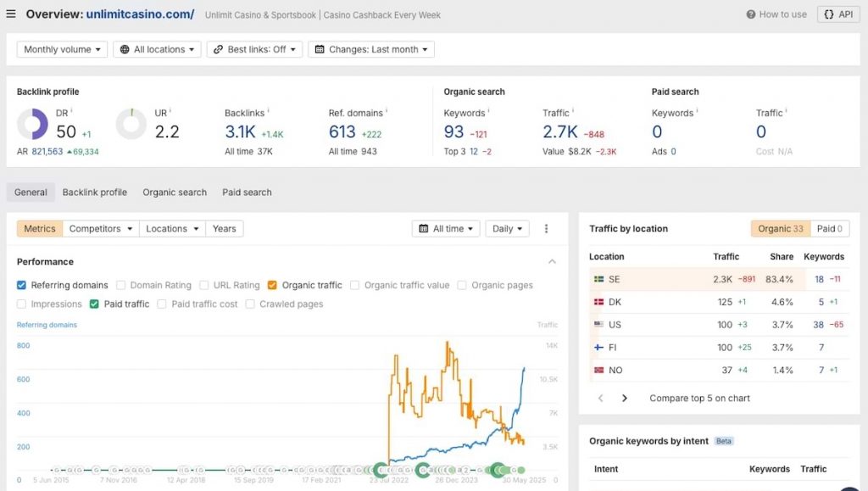Click the Ref. domains info icon
Image resolution: width=868 pixels, height=491 pixels.
point(387,111)
